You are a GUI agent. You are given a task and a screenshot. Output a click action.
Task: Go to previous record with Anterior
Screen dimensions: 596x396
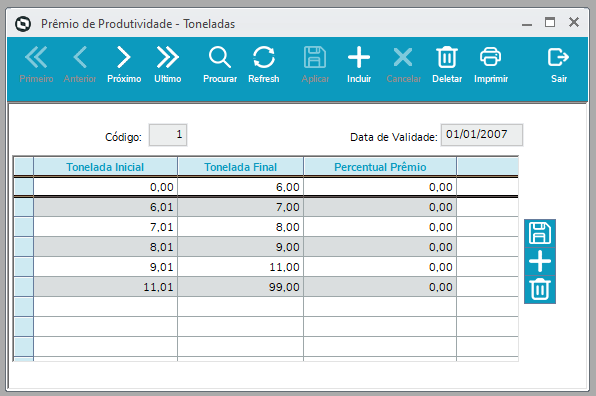80,64
